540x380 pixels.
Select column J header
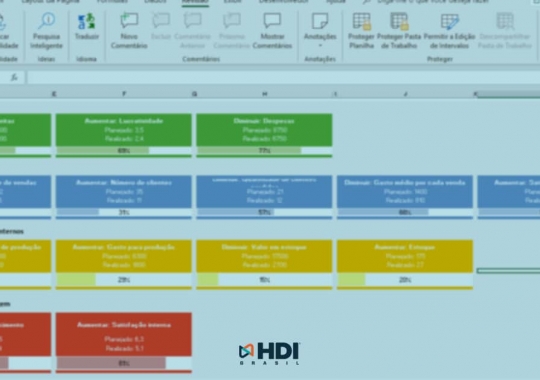click(x=405, y=94)
